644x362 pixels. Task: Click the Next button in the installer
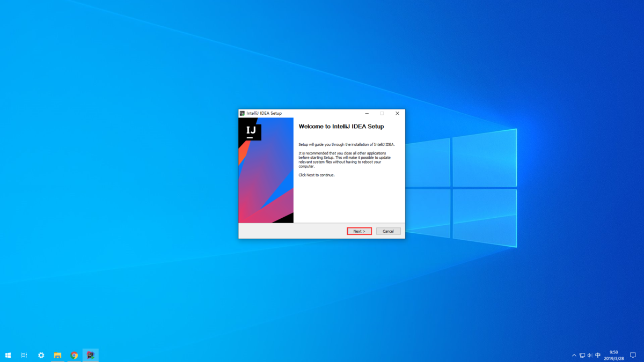pyautogui.click(x=359, y=231)
